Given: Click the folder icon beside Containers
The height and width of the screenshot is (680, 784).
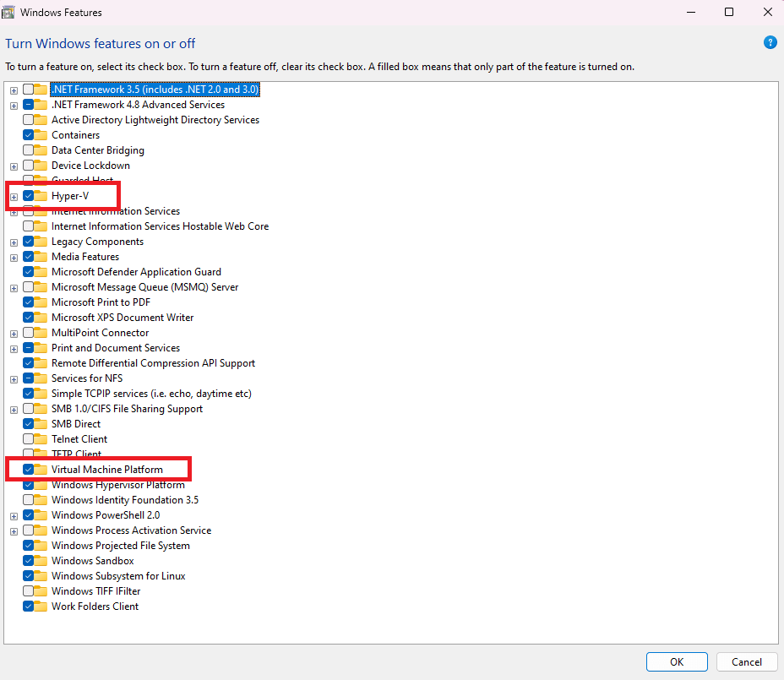Looking at the screenshot, I should pos(41,135).
